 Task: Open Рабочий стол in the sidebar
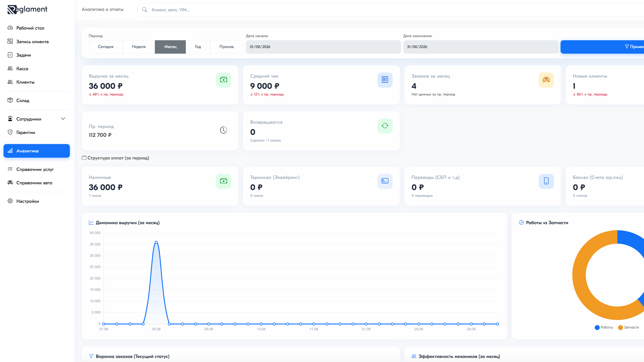(37, 28)
